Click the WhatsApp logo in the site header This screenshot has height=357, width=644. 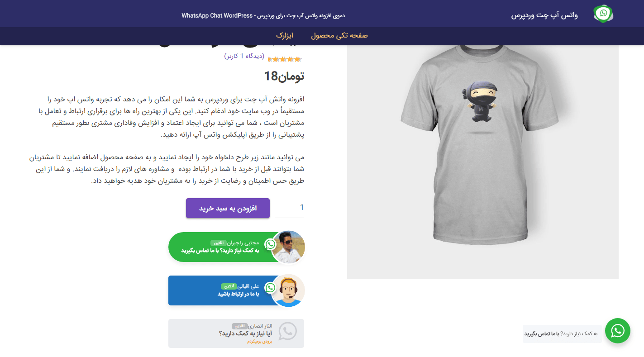point(604,14)
